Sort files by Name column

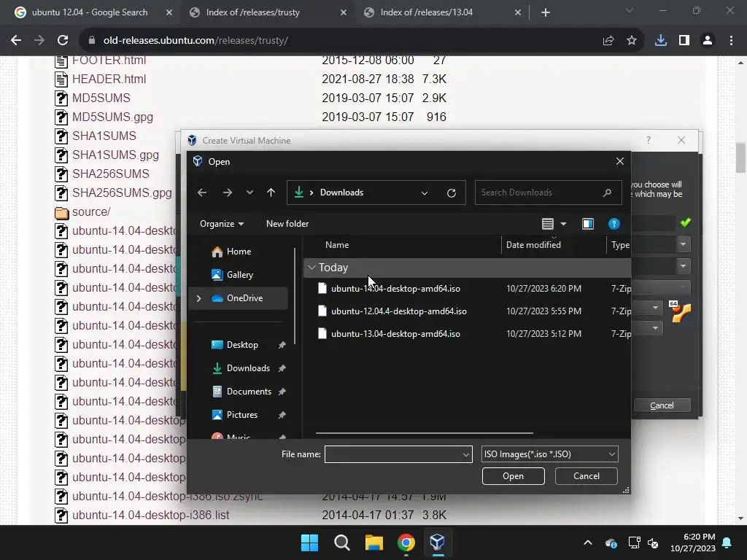pyautogui.click(x=337, y=245)
